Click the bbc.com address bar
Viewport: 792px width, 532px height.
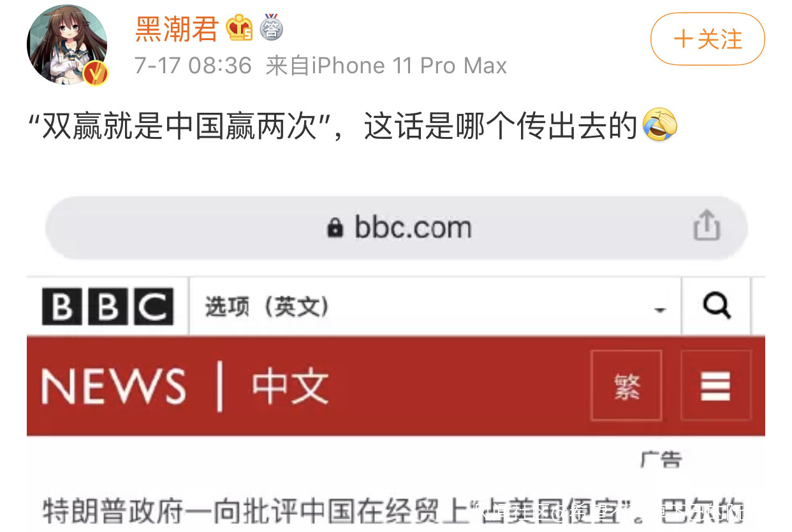click(396, 227)
